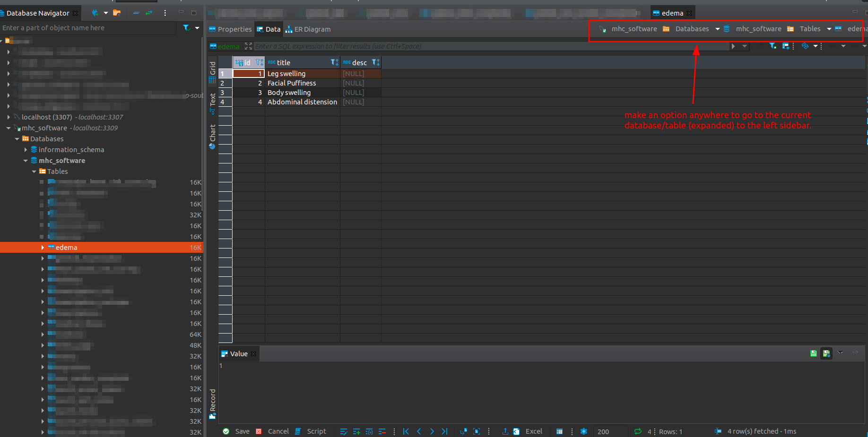Click the SQL filter expression field
This screenshot has height=437, width=868.
coord(492,46)
